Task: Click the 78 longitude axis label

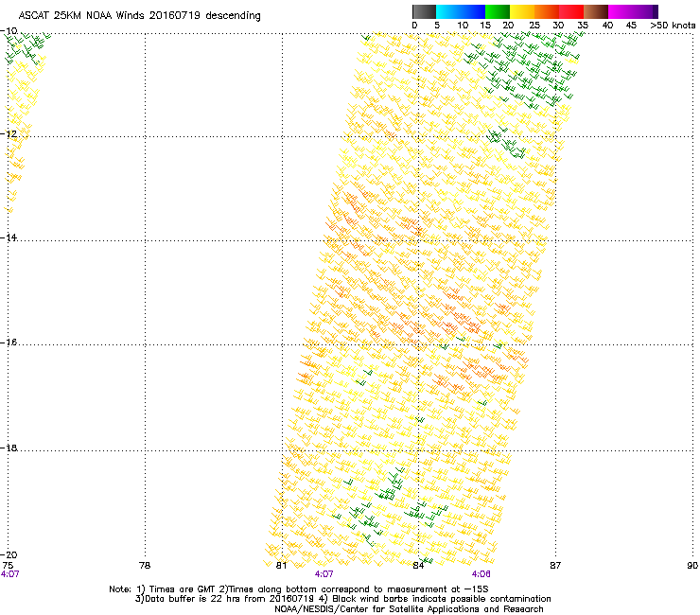Action: click(145, 566)
